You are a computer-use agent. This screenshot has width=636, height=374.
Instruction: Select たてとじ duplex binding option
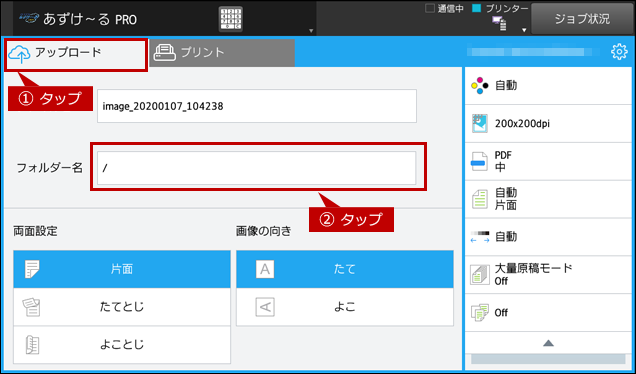point(122,307)
